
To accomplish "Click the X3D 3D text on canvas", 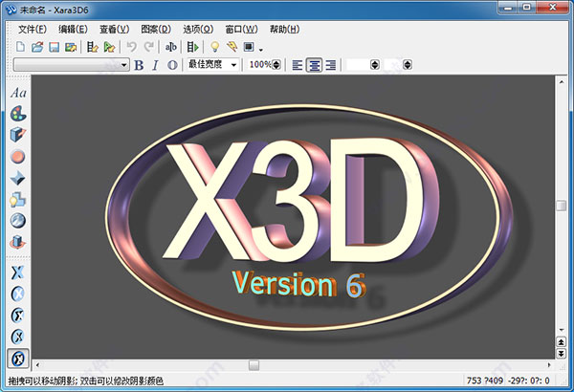I will point(300,202).
